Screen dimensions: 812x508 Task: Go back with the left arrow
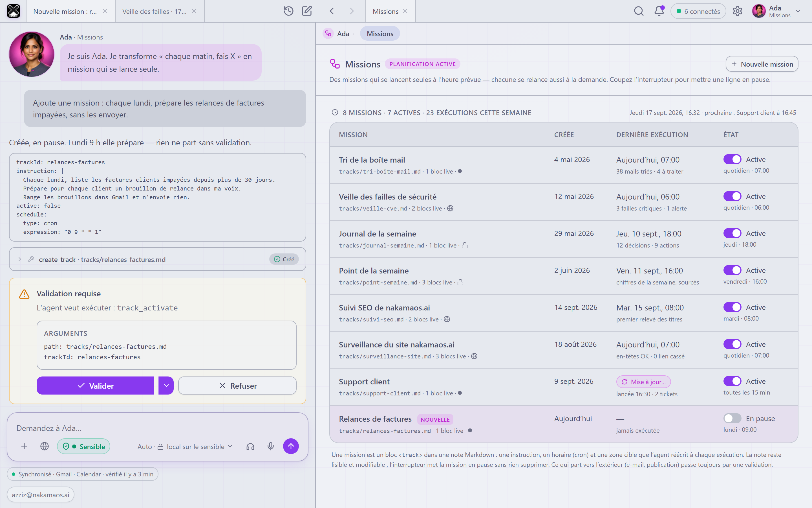[x=332, y=11]
